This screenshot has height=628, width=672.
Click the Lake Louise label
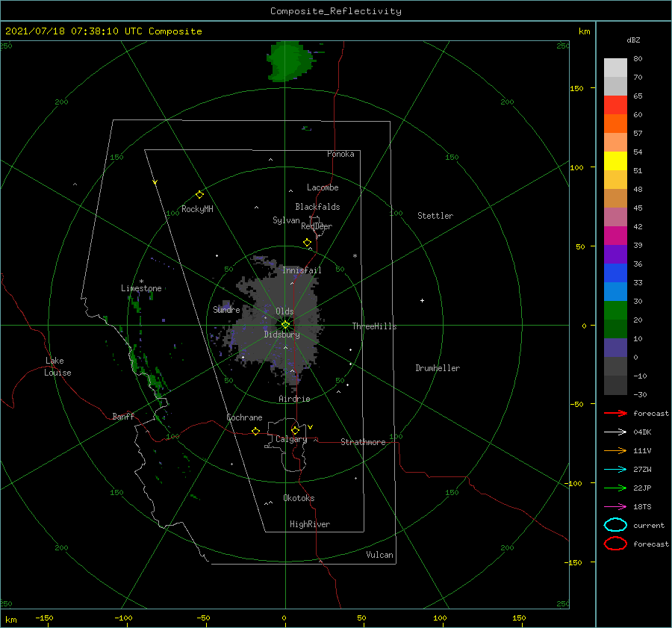click(57, 367)
